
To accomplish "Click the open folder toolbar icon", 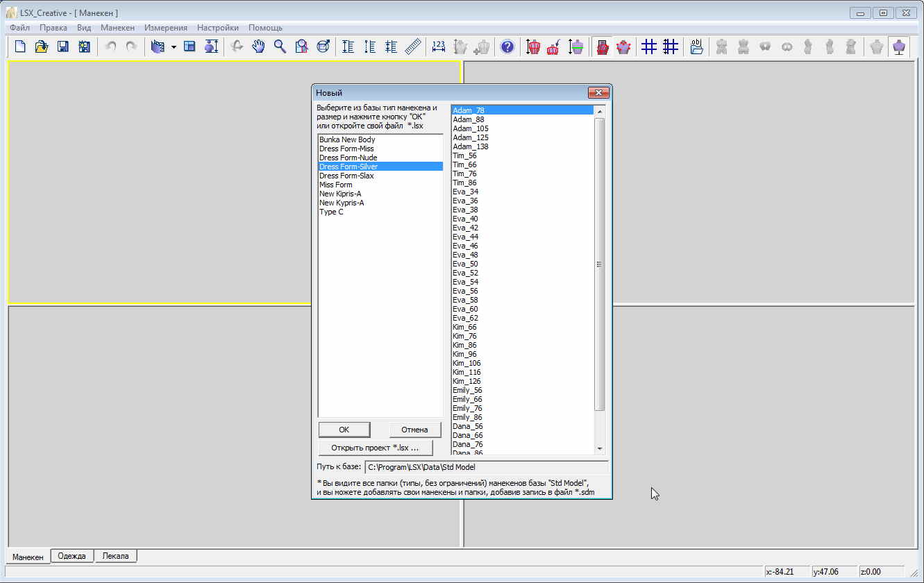I will (42, 47).
